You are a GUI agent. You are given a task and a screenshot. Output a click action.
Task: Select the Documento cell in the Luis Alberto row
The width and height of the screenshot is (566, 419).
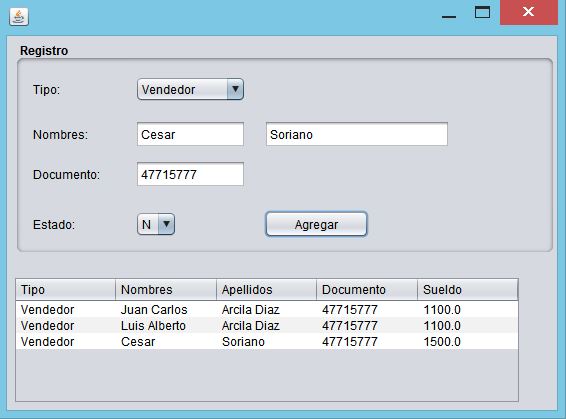click(x=367, y=326)
